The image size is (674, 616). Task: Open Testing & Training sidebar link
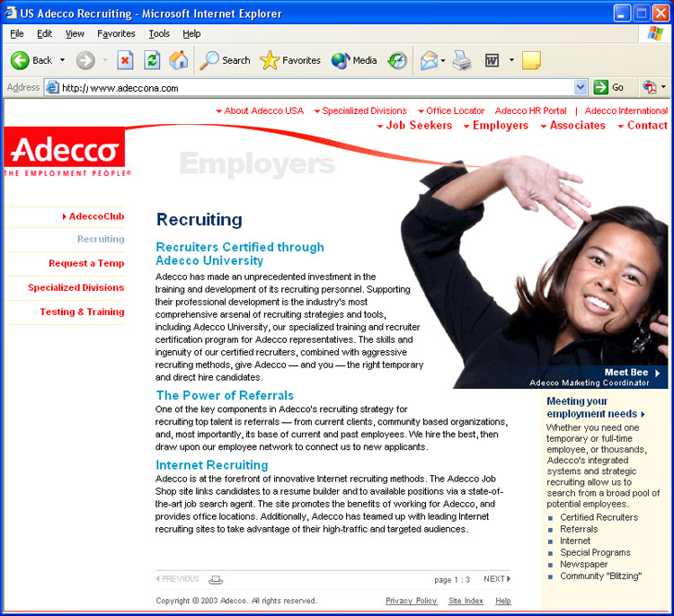pyautogui.click(x=82, y=312)
